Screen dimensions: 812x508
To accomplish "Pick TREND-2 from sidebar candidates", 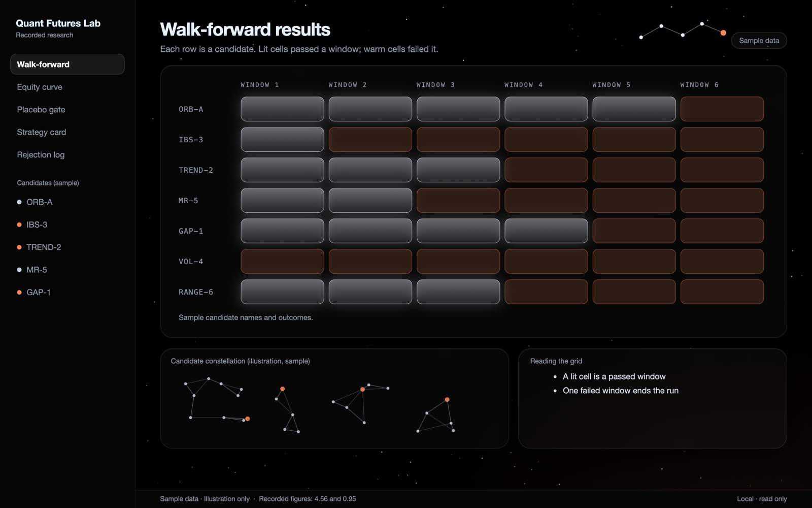I will pos(44,247).
